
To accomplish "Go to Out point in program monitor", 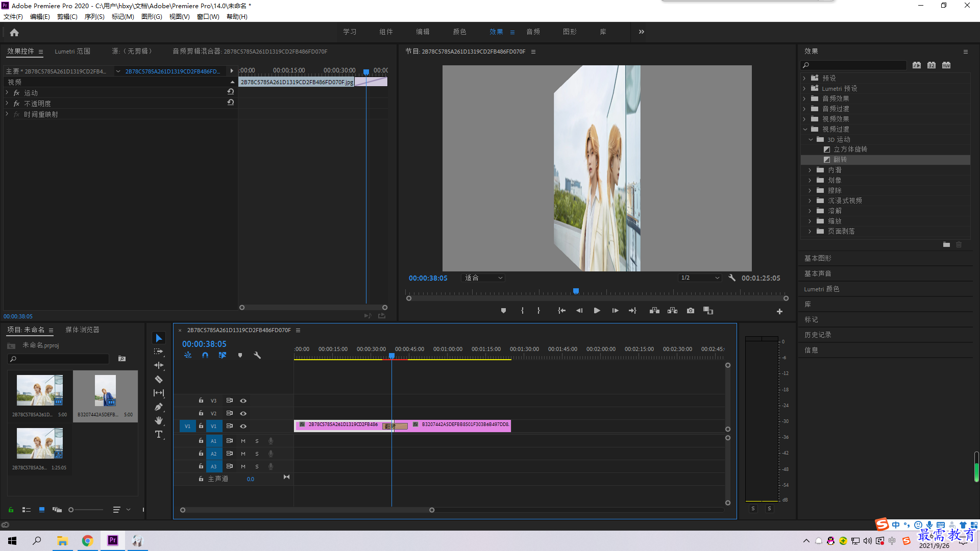I will tap(632, 311).
